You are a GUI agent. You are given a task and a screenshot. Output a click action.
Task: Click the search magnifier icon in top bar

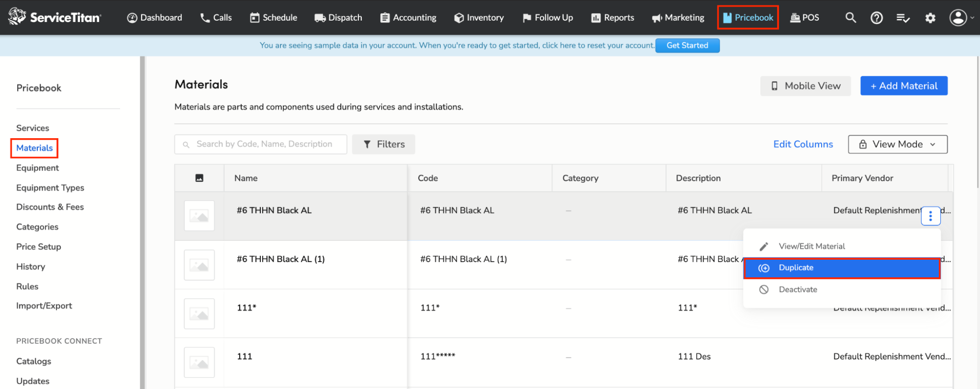[851, 18]
